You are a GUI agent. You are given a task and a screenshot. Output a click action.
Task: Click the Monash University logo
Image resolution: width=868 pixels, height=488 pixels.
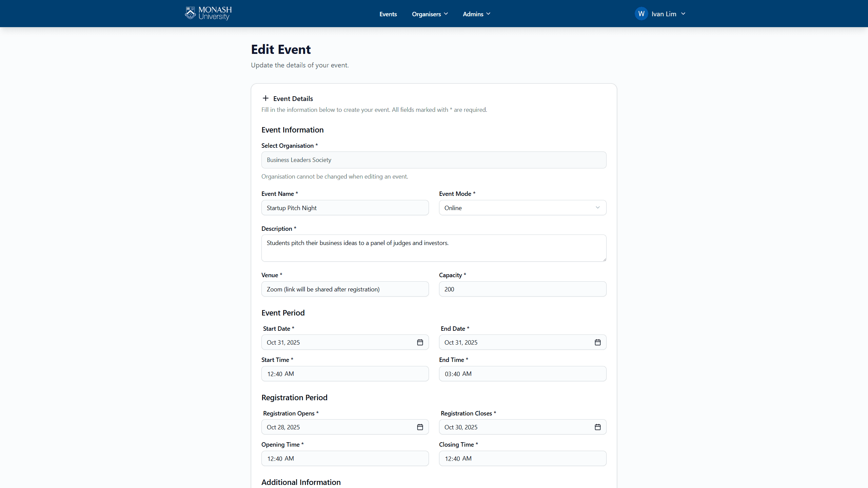(x=208, y=14)
